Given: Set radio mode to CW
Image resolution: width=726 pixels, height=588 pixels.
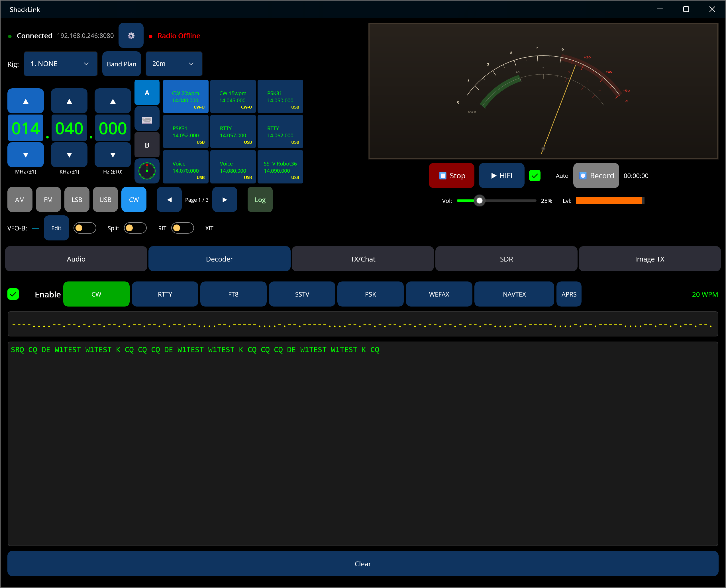Looking at the screenshot, I should pos(134,199).
